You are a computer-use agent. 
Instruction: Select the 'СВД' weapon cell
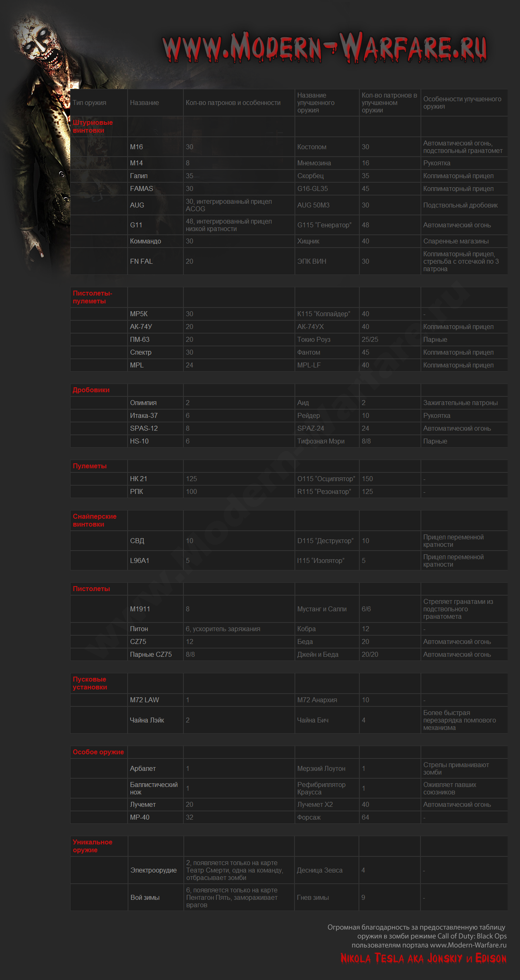(155, 541)
